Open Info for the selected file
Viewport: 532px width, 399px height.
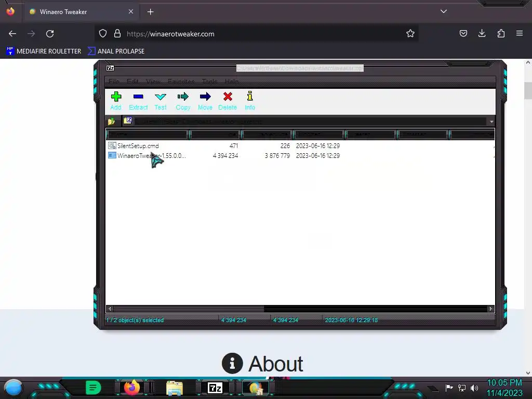point(250,101)
